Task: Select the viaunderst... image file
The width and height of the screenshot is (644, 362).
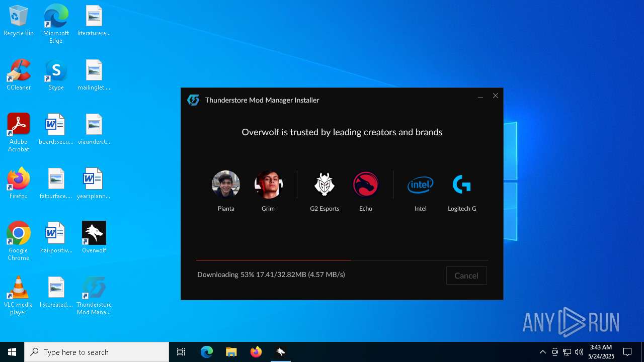Action: [x=94, y=129]
